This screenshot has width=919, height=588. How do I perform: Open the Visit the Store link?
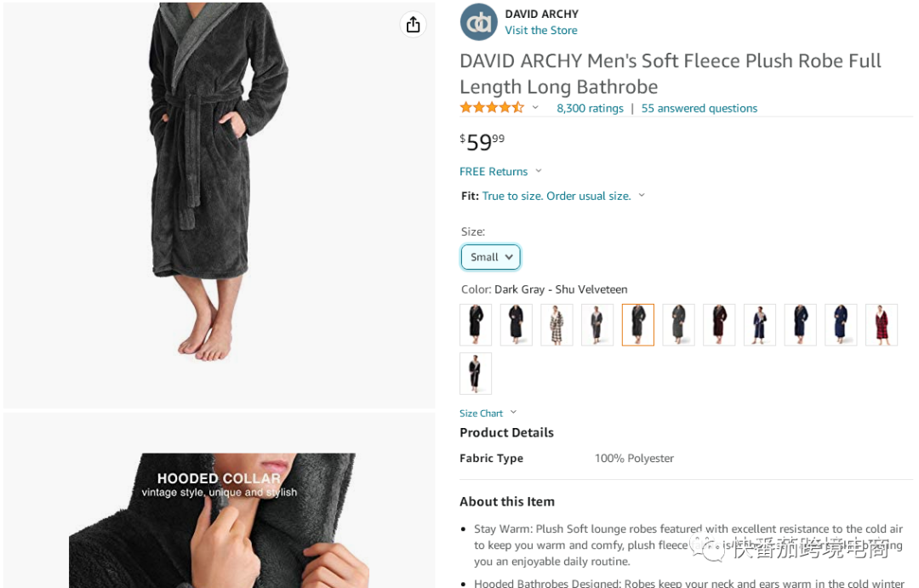pos(540,31)
